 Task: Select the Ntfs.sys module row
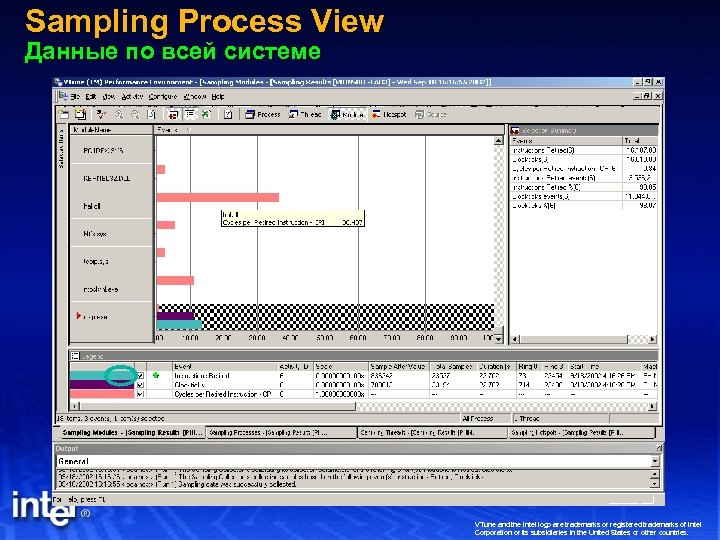pos(111,234)
